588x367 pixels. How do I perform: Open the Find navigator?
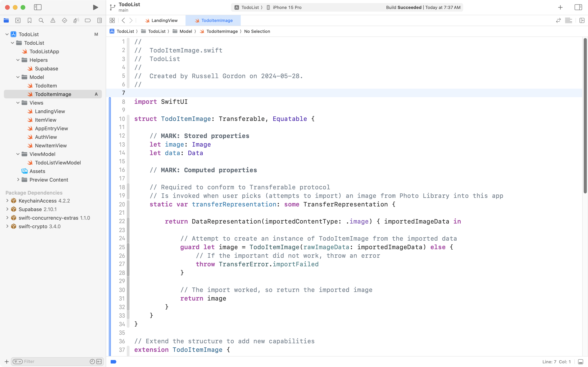(x=41, y=20)
